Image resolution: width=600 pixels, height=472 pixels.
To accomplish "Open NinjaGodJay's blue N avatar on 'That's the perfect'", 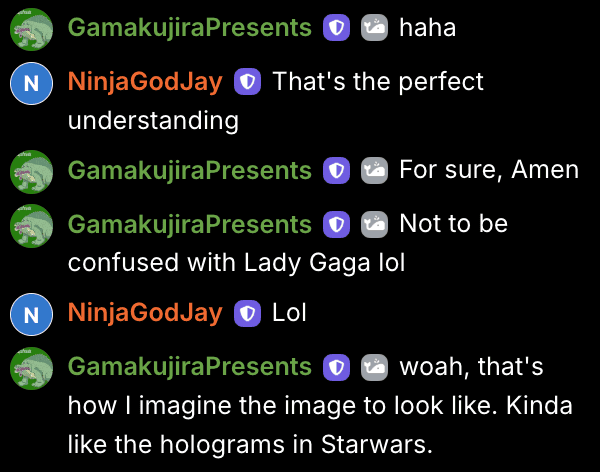I will click(31, 83).
